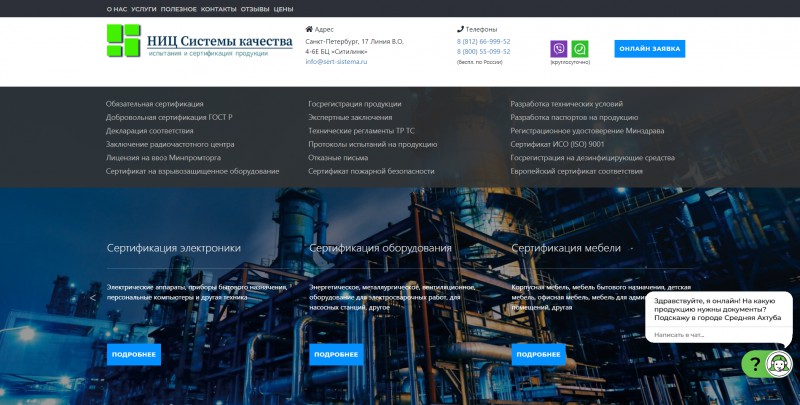Open Европейский сертификат соответствия link

click(577, 171)
